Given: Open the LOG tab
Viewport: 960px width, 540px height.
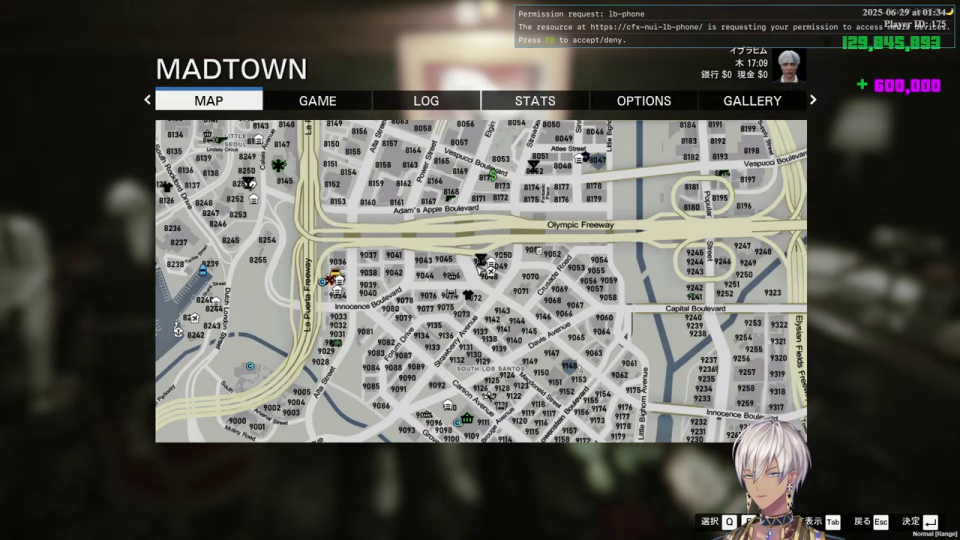Looking at the screenshot, I should click(426, 100).
